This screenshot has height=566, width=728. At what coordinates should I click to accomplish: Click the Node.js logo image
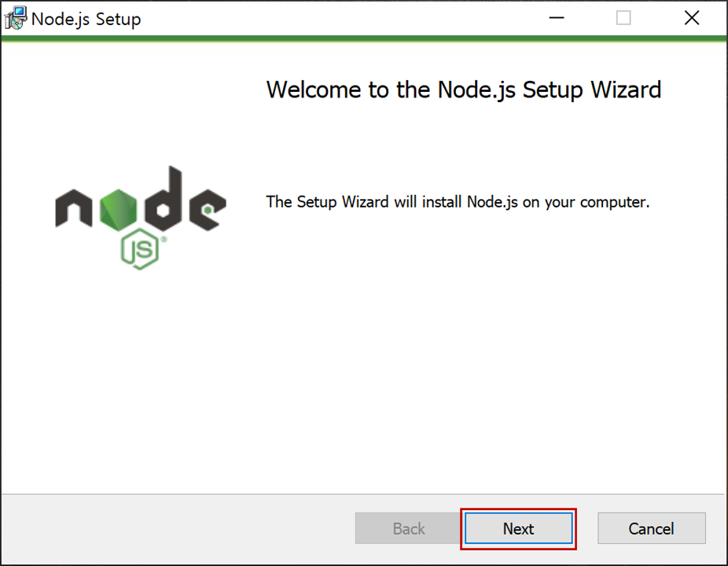pos(141,217)
